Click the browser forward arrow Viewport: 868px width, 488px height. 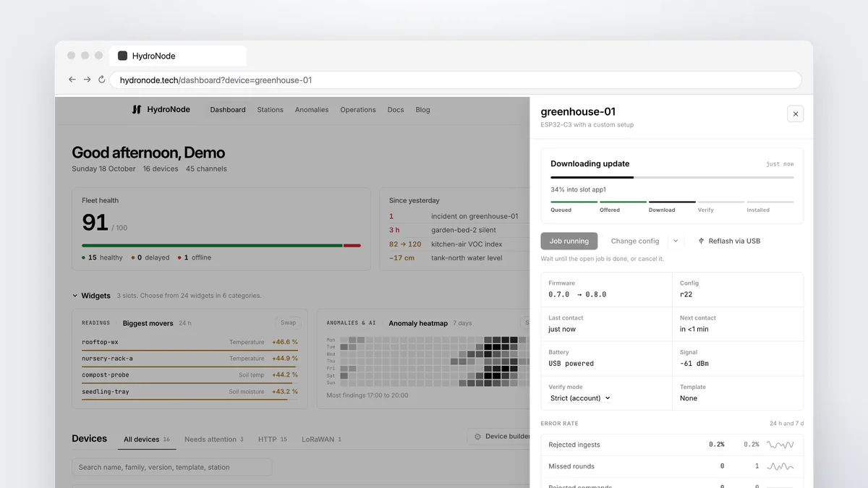(x=87, y=80)
